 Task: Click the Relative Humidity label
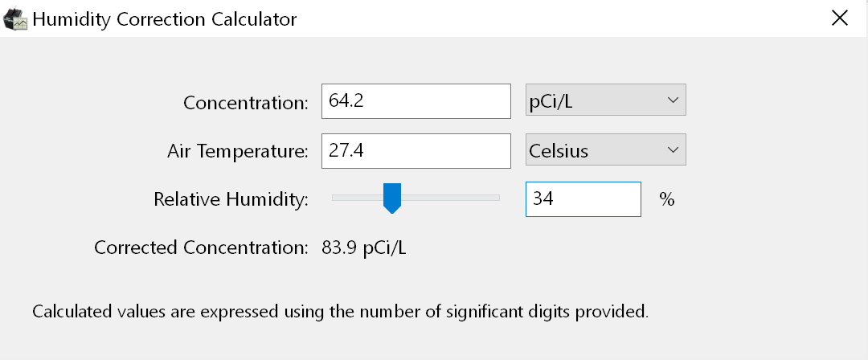[231, 199]
